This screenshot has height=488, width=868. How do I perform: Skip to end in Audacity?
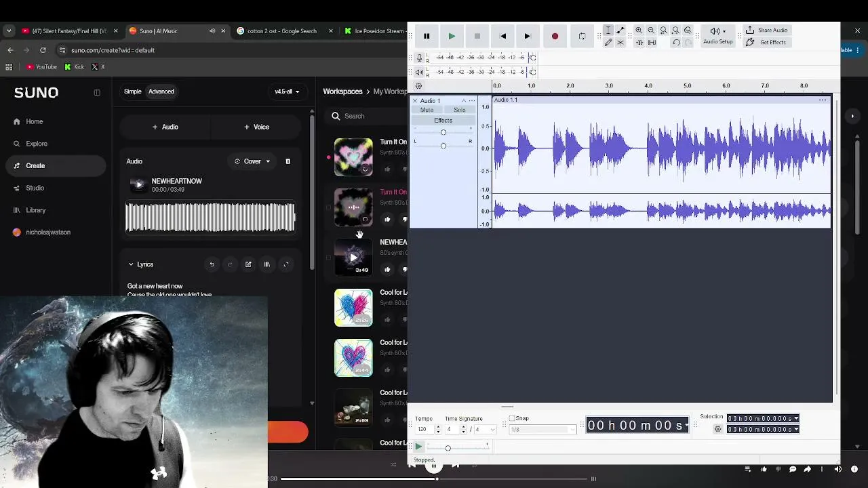coord(528,36)
